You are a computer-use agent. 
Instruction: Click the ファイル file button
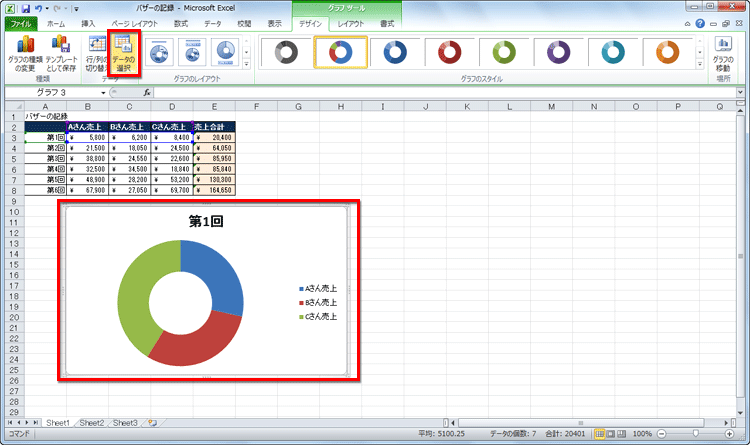(19, 22)
